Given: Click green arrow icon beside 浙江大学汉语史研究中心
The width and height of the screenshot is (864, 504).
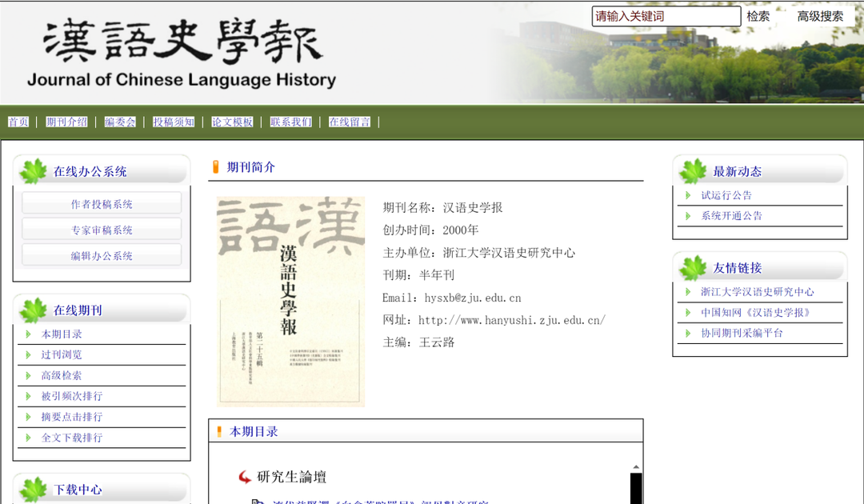Looking at the screenshot, I should tap(688, 292).
